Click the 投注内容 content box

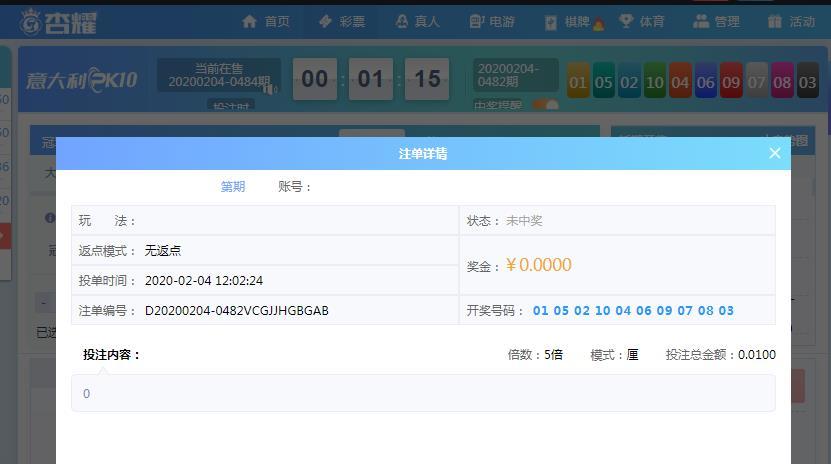click(x=423, y=393)
